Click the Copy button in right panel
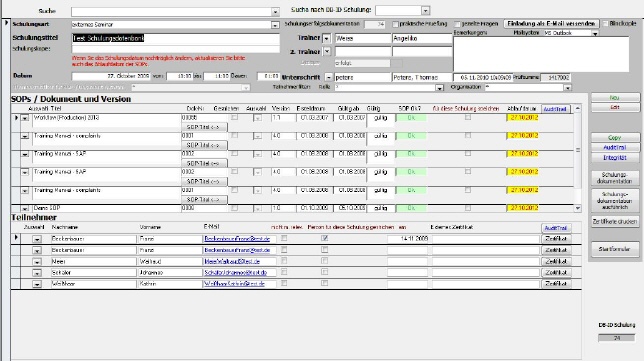This screenshot has width=644, height=361. (x=615, y=138)
